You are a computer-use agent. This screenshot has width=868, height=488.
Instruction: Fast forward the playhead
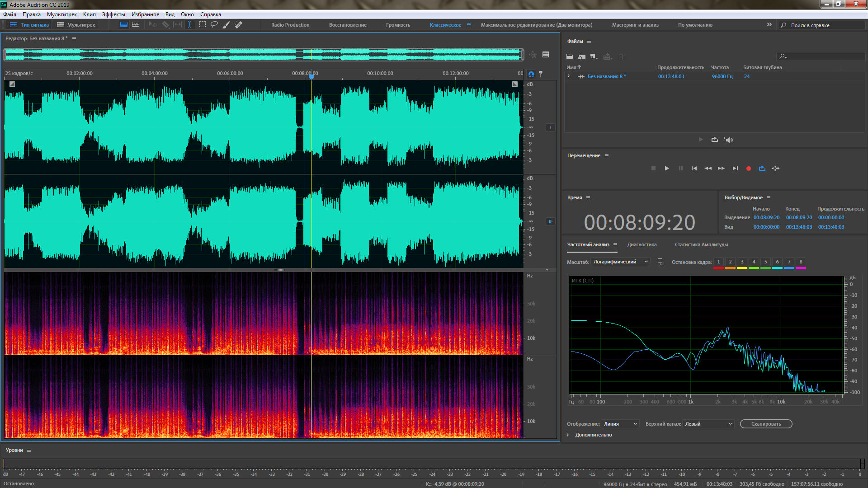(721, 168)
